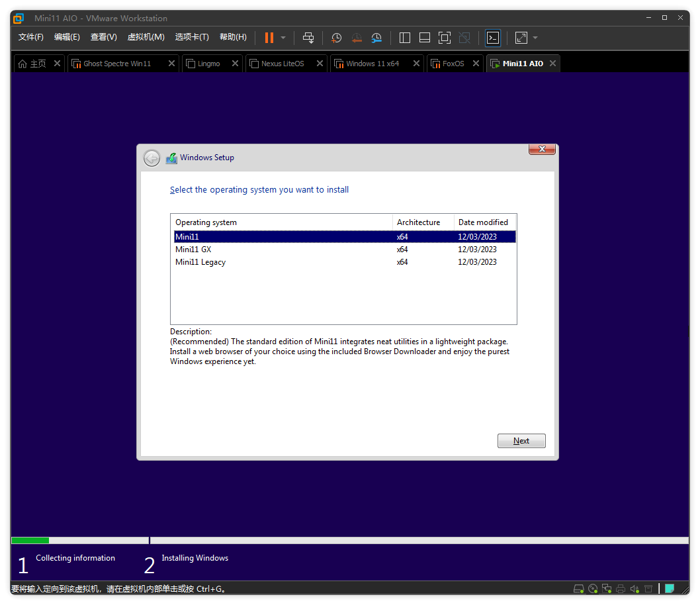This screenshot has height=605, width=700.
Task: Pause the virtual machine with the orange button
Action: click(x=269, y=38)
